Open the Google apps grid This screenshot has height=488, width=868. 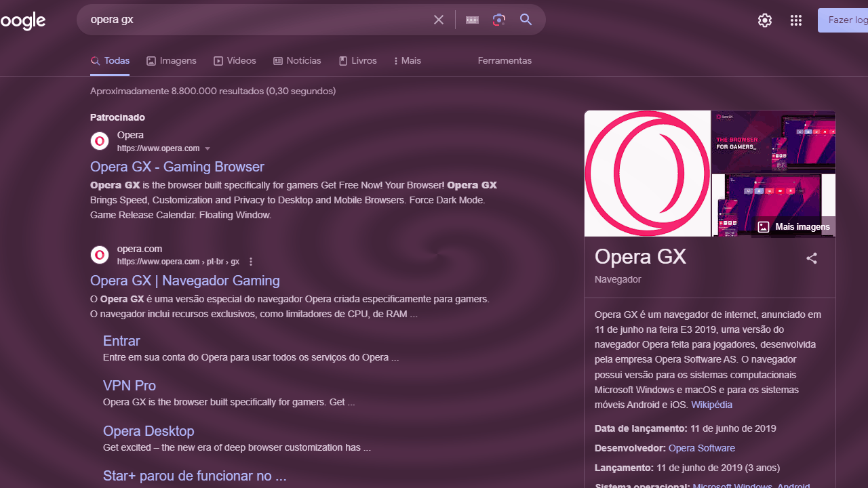point(796,20)
